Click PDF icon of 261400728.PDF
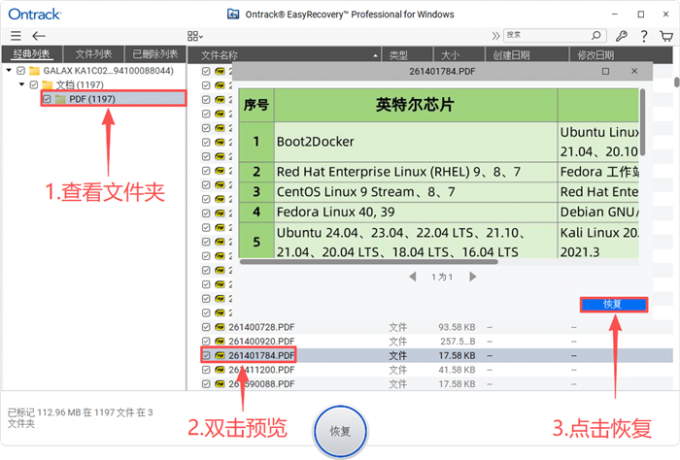Image resolution: width=680 pixels, height=460 pixels. pyautogui.click(x=220, y=327)
